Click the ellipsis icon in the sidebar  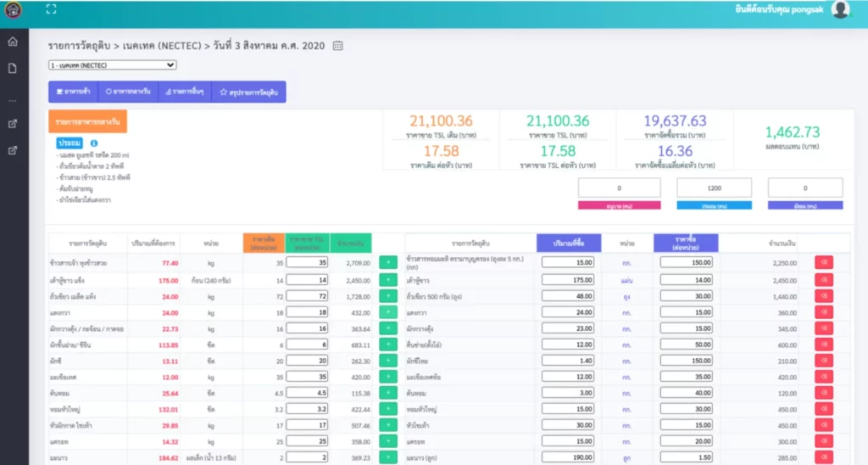pos(13,101)
